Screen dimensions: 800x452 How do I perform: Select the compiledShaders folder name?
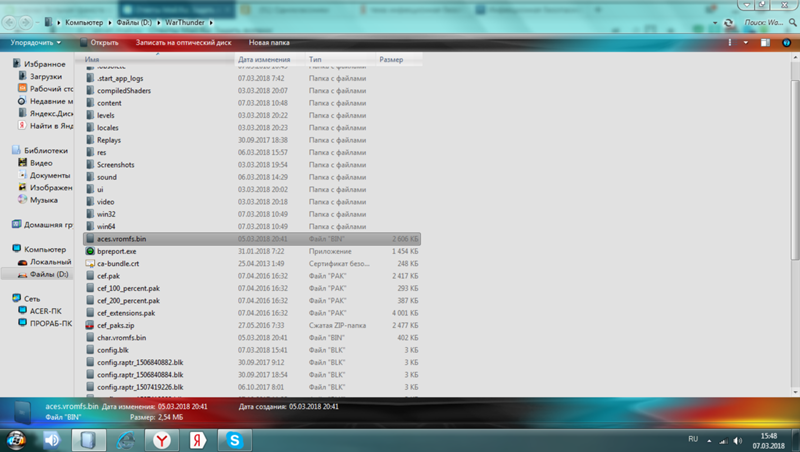[x=124, y=91]
